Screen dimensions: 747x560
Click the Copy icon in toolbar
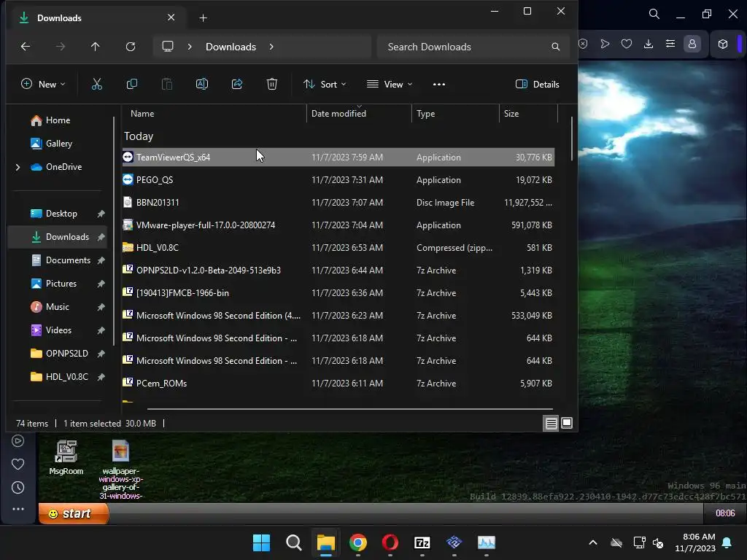click(x=132, y=85)
